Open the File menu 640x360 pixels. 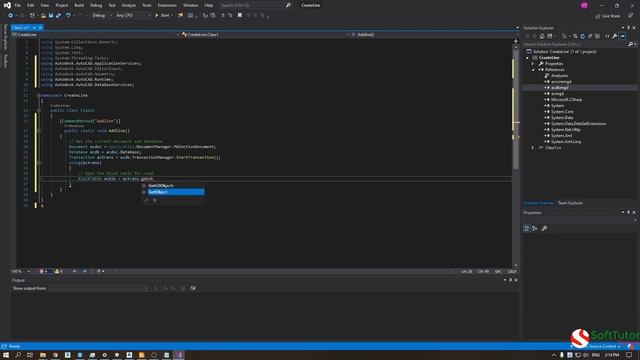click(18, 5)
